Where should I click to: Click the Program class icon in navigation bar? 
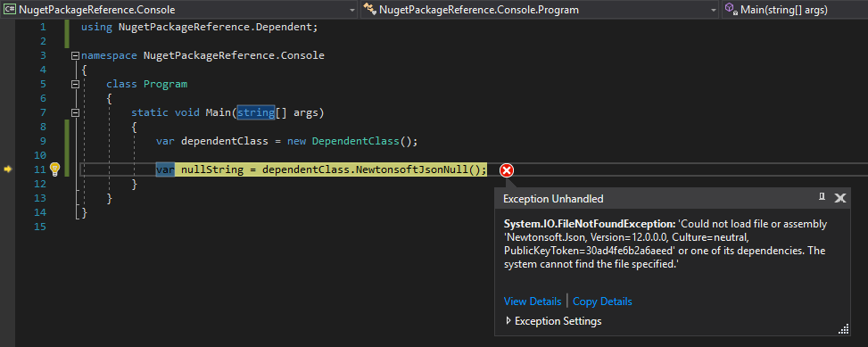click(x=370, y=10)
